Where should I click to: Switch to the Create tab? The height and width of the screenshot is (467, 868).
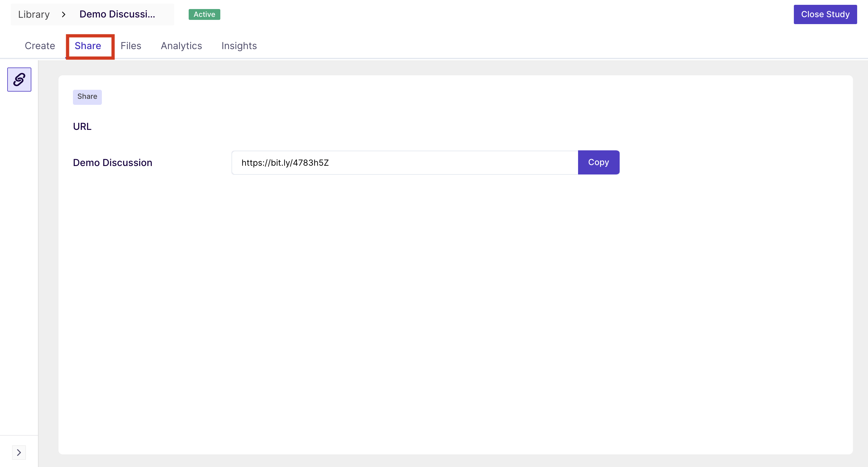tap(40, 46)
